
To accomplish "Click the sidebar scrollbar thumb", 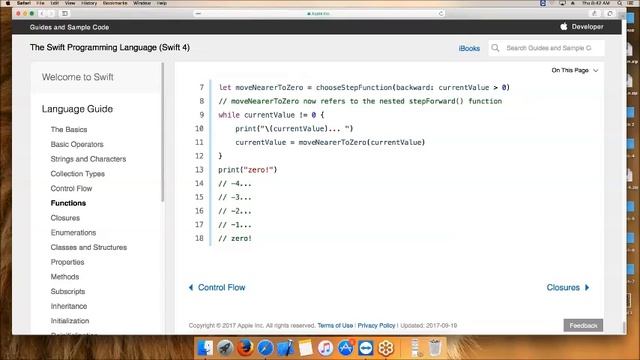I will (x=162, y=132).
